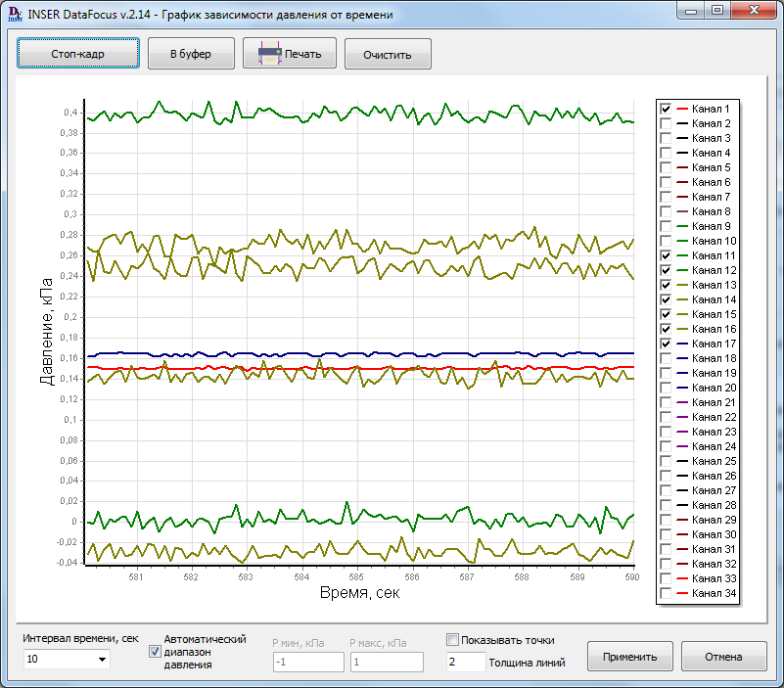784x688 pixels.
Task: Uncheck the Канал 13 checkbox
Action: point(666,285)
